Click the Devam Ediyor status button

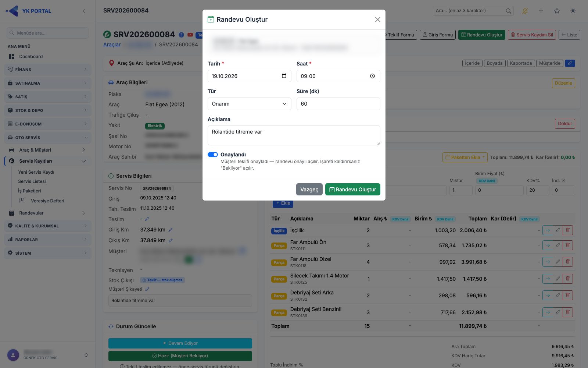coord(180,343)
